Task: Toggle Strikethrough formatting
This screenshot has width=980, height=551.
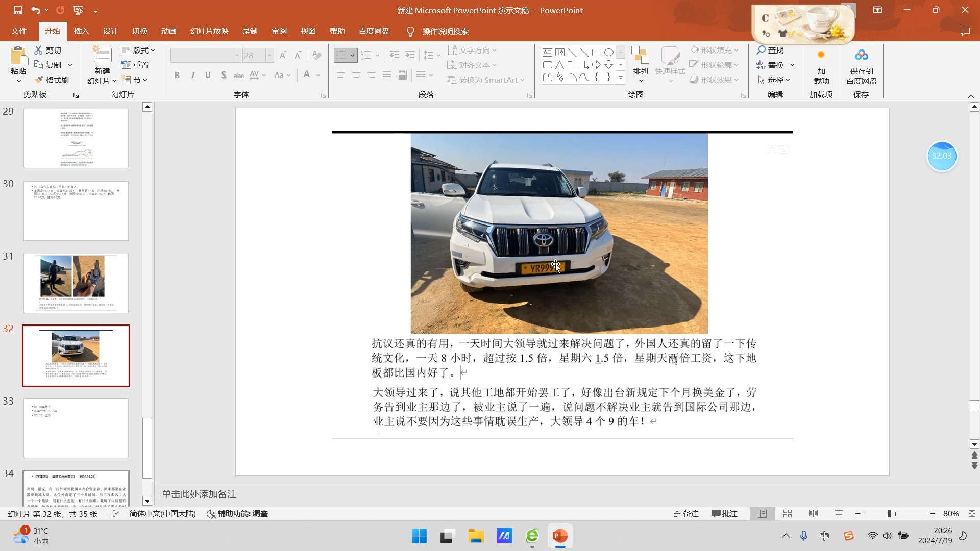Action: 238,75
